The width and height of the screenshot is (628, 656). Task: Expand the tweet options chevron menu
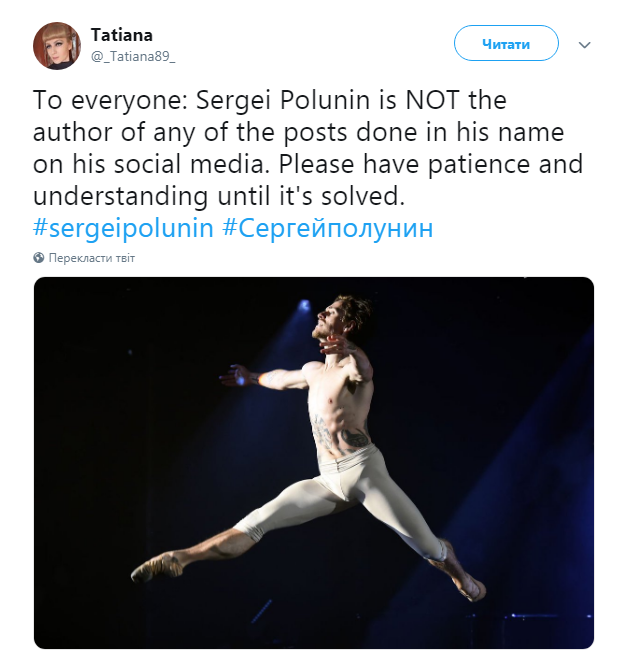(585, 45)
